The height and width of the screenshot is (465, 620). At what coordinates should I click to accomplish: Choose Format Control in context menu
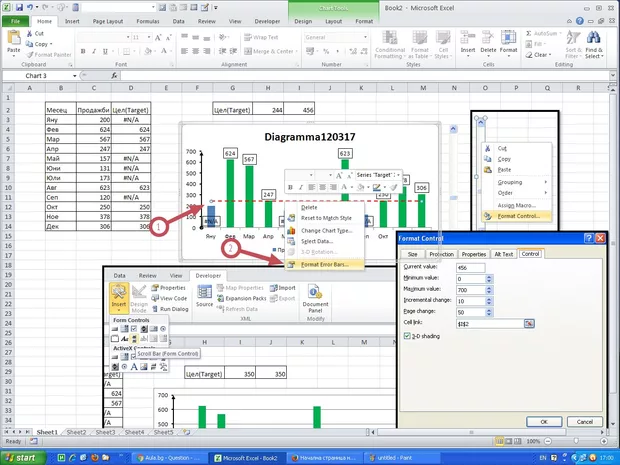point(516,216)
